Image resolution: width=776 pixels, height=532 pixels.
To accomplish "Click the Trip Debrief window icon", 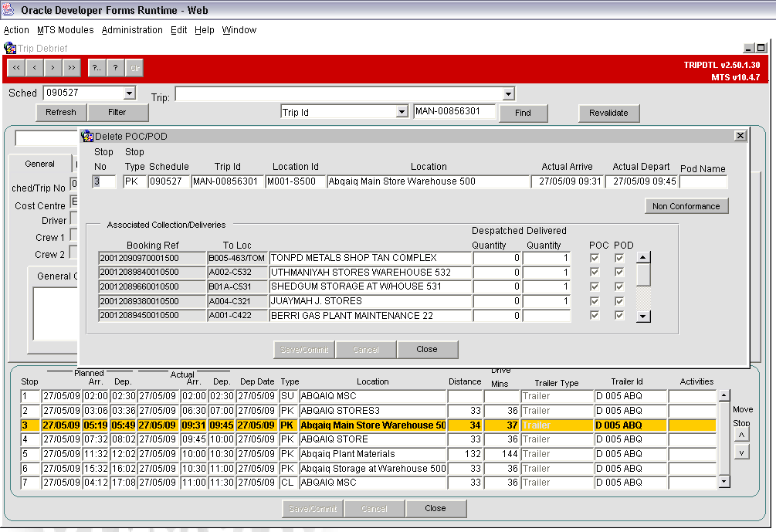I will pyautogui.click(x=9, y=48).
